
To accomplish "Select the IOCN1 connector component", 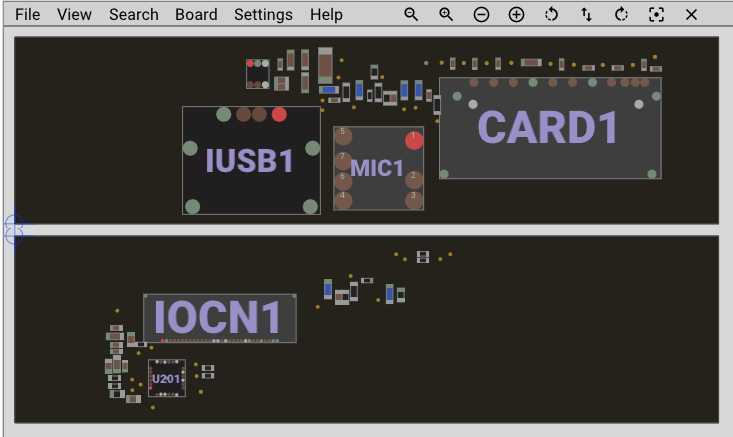I will pyautogui.click(x=219, y=318).
